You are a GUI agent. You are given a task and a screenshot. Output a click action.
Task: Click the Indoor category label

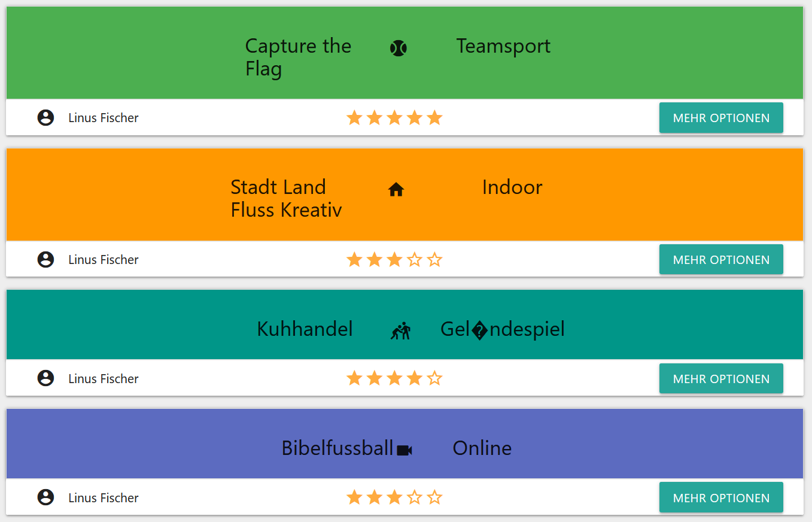tap(512, 187)
